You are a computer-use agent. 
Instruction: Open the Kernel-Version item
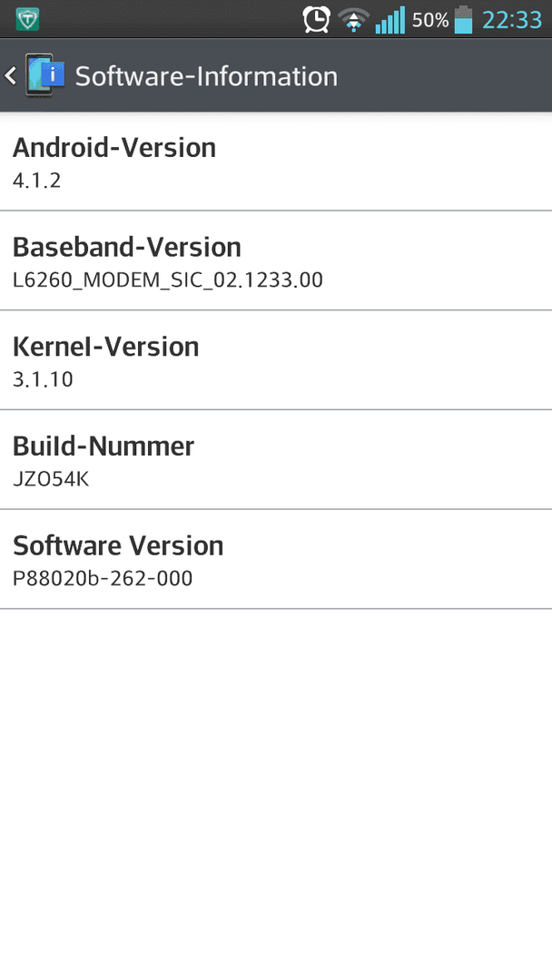point(276,360)
